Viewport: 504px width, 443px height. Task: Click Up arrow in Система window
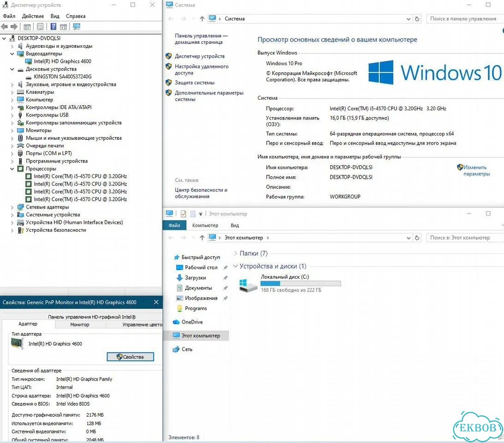pyautogui.click(x=202, y=18)
